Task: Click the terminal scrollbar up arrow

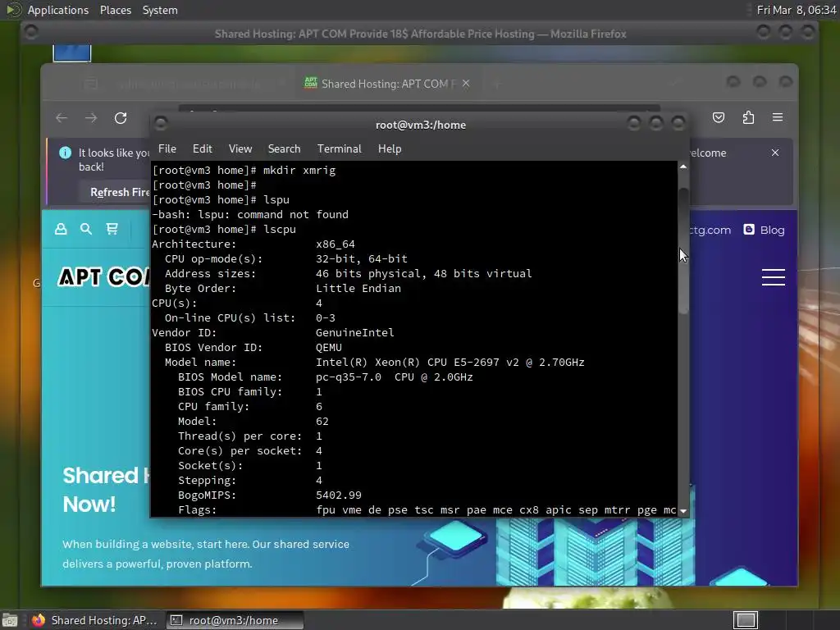Action: pyautogui.click(x=683, y=167)
